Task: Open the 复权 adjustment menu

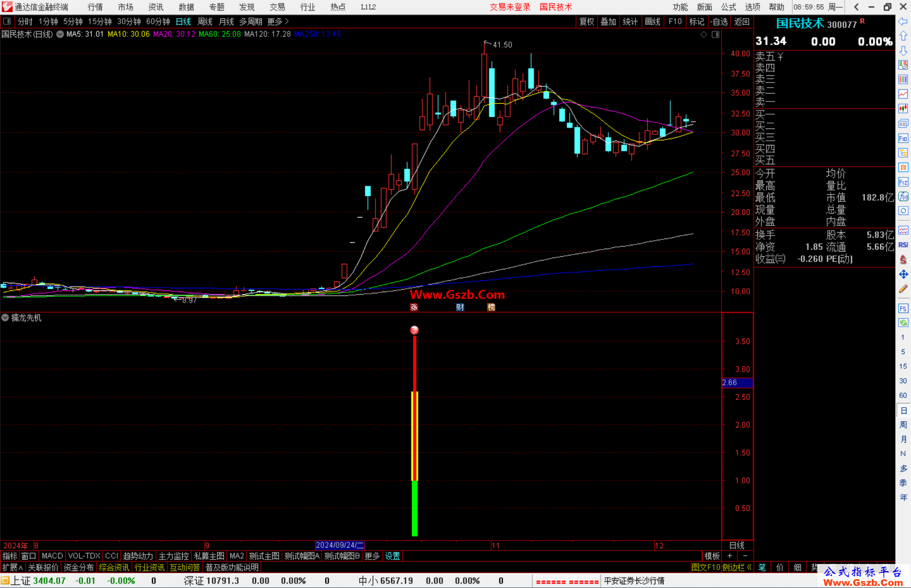Action: (x=587, y=21)
